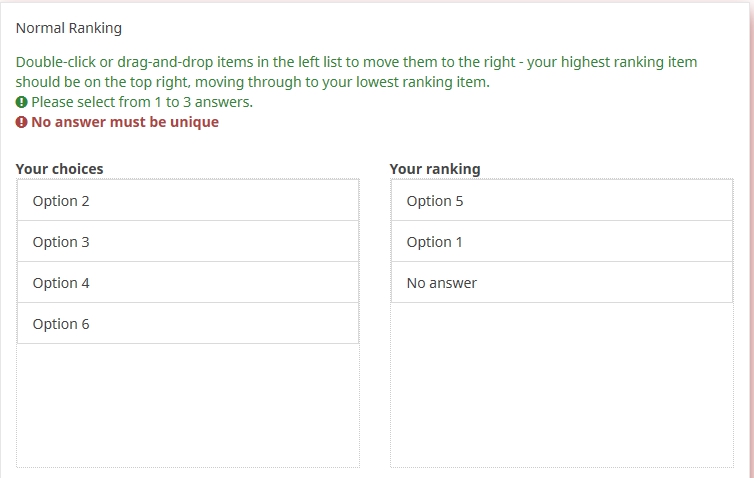Image resolution: width=754 pixels, height=478 pixels.
Task: Click the red exclamation warning icon
Action: click(x=22, y=122)
